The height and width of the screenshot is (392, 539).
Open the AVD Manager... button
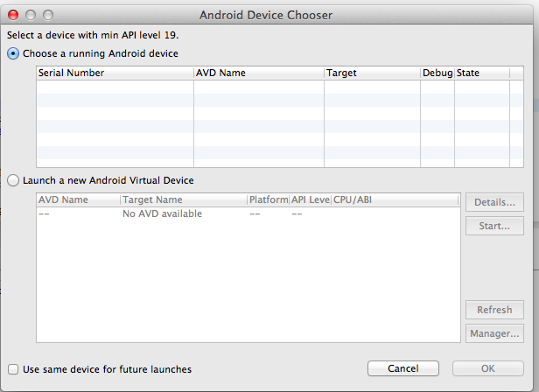coord(494,333)
